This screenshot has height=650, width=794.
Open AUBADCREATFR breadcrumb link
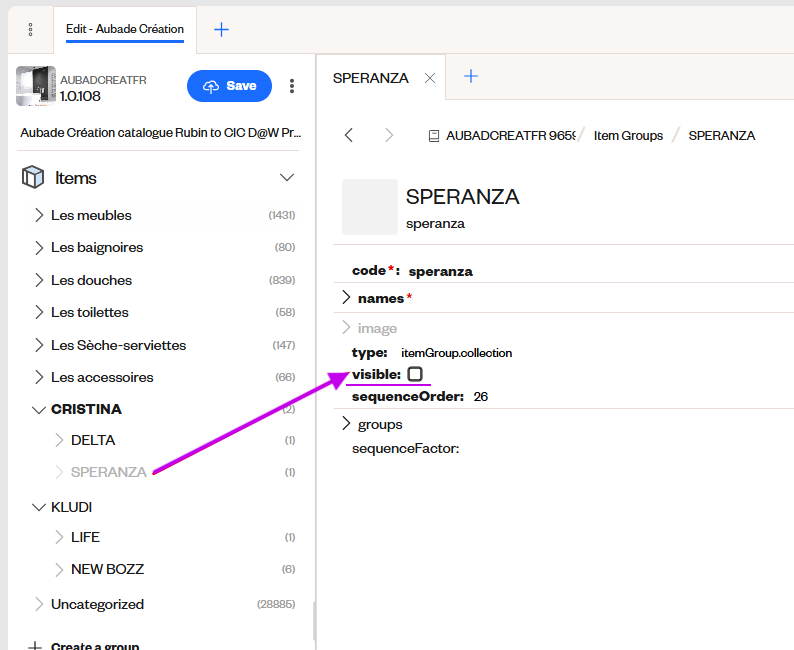(510, 136)
